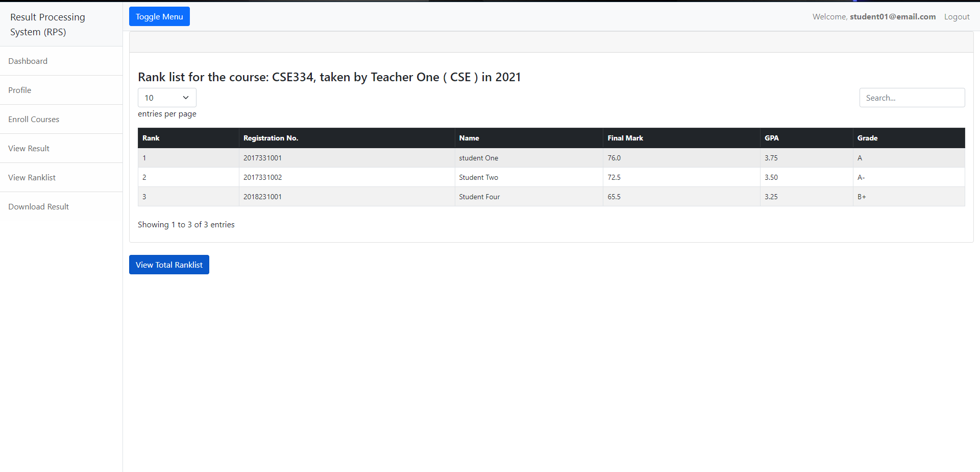Screen dimensions: 980x472
Task: Select the Final Mark column header
Action: (x=625, y=138)
